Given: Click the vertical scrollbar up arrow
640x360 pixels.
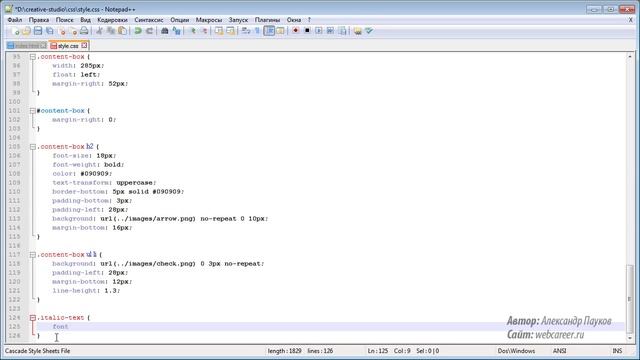Looking at the screenshot, I should point(629,57).
